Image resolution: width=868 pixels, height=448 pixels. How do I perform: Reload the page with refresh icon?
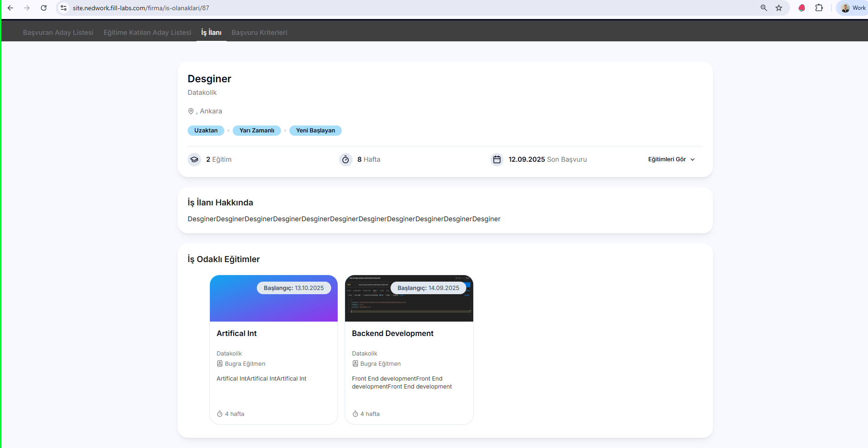[x=44, y=8]
